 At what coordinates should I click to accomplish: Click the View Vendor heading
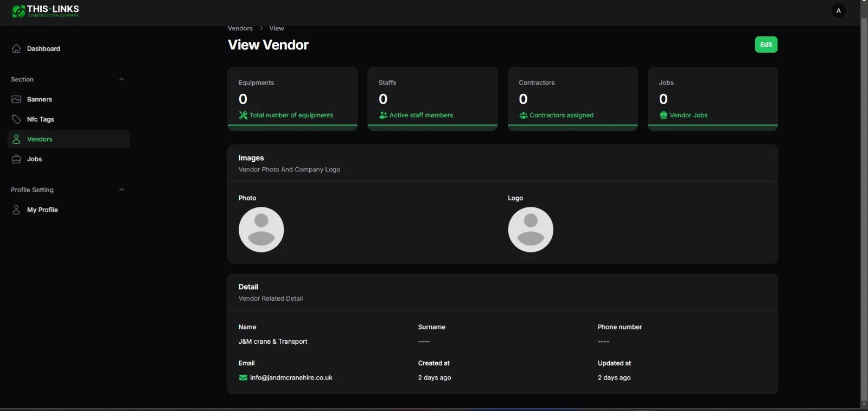pos(268,45)
